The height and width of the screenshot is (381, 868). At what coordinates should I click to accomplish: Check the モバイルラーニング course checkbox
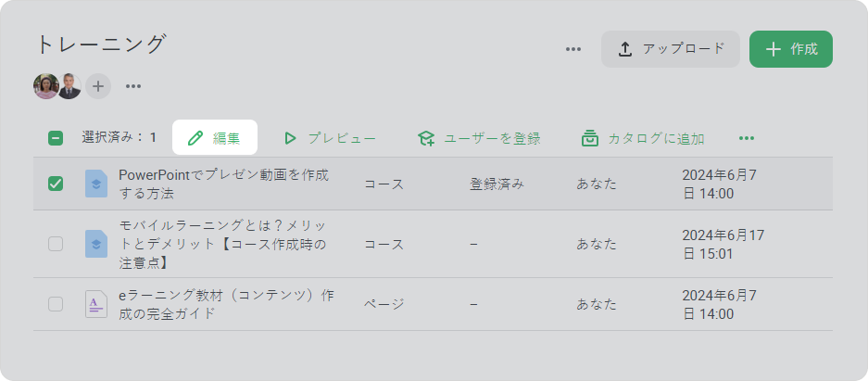point(56,244)
